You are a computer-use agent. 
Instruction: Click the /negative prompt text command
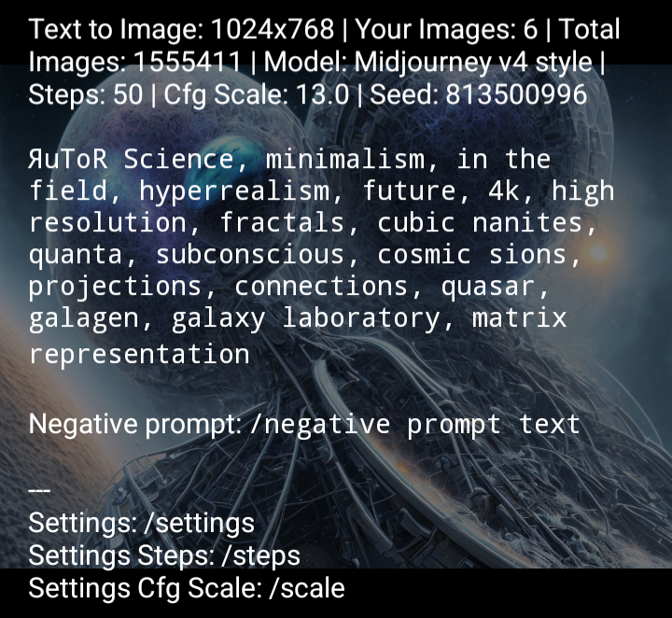(x=415, y=425)
